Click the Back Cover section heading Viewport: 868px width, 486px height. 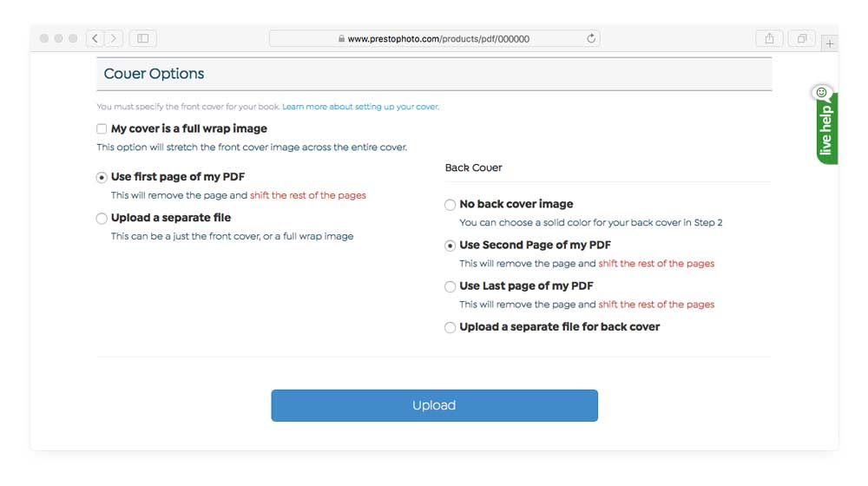tap(473, 167)
